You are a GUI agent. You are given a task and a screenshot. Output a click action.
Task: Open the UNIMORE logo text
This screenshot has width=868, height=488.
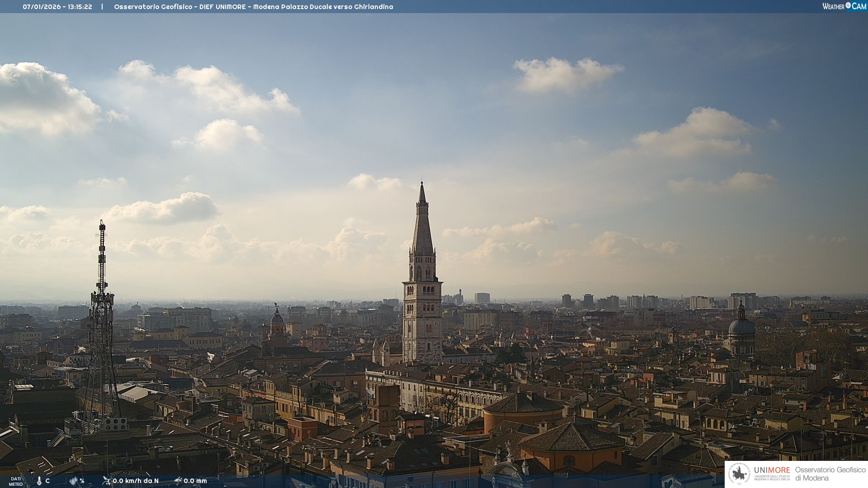tap(772, 470)
